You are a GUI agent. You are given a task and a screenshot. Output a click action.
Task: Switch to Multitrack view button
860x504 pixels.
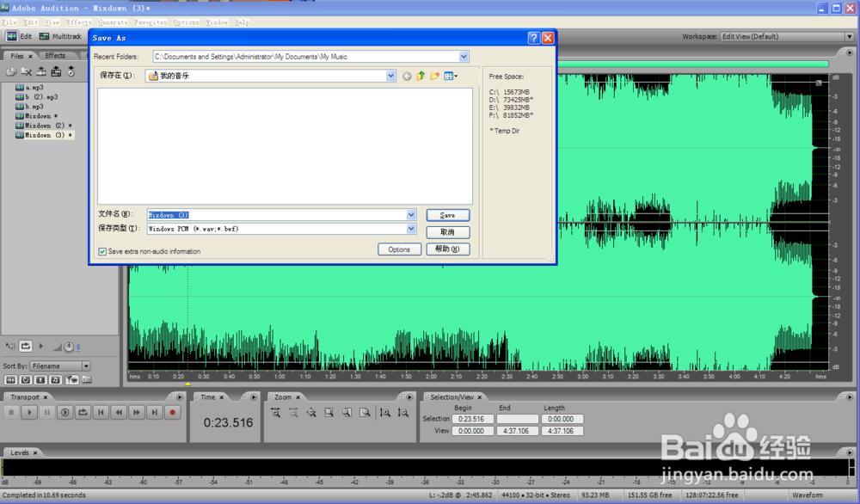coord(61,36)
